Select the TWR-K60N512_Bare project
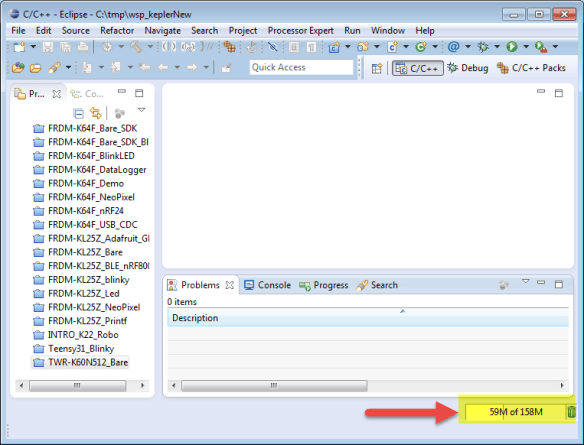This screenshot has width=584, height=445. pyautogui.click(x=80, y=362)
